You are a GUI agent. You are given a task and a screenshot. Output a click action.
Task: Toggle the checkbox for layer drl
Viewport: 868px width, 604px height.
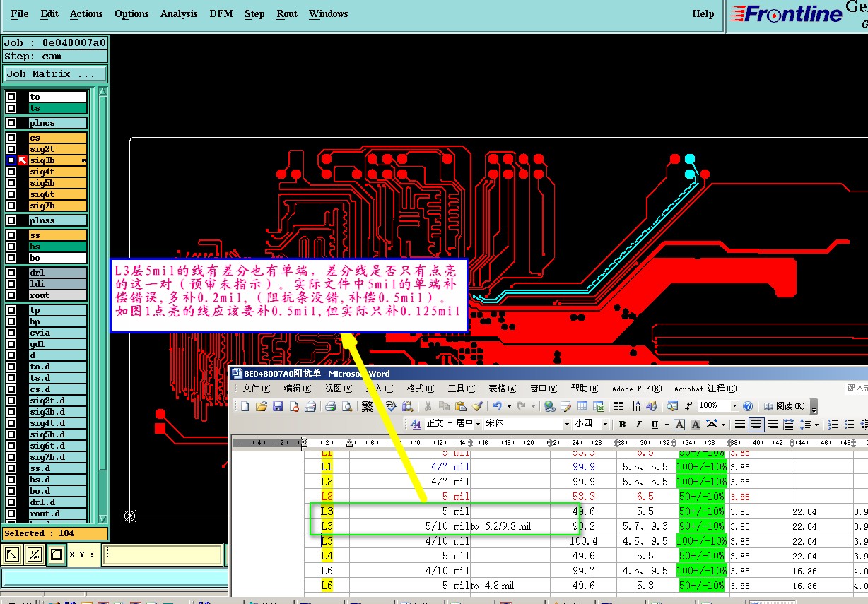pyautogui.click(x=11, y=273)
